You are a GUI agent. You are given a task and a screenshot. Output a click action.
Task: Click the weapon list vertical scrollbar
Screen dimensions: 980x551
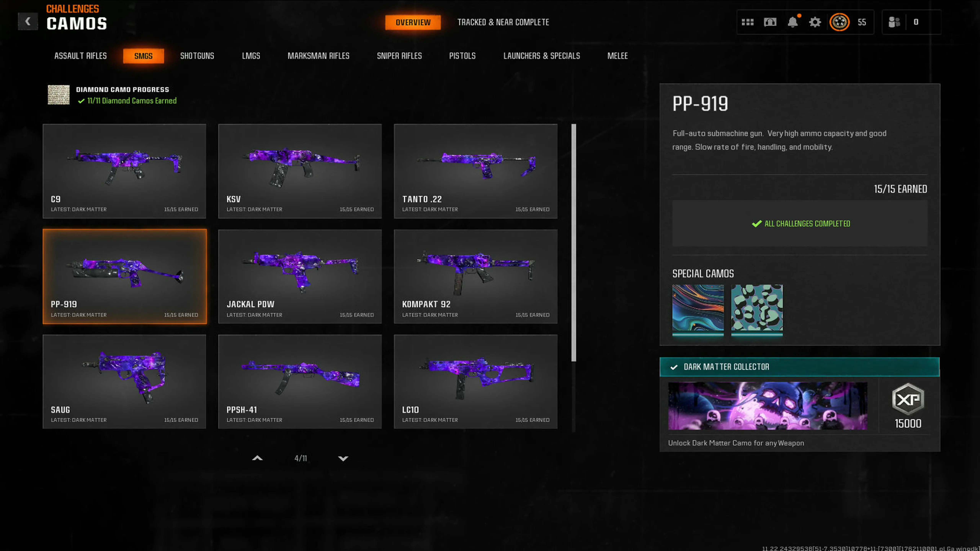[x=574, y=242]
